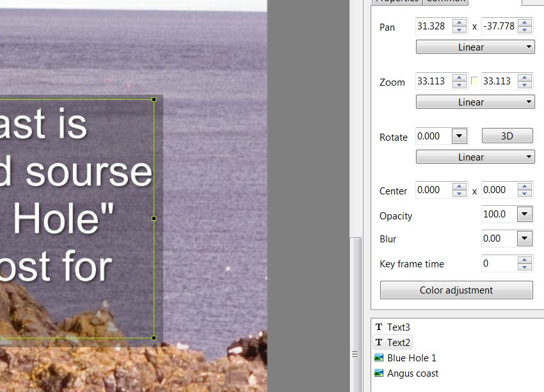Open the Zoom Linear dropdown
544x392 pixels.
[476, 102]
